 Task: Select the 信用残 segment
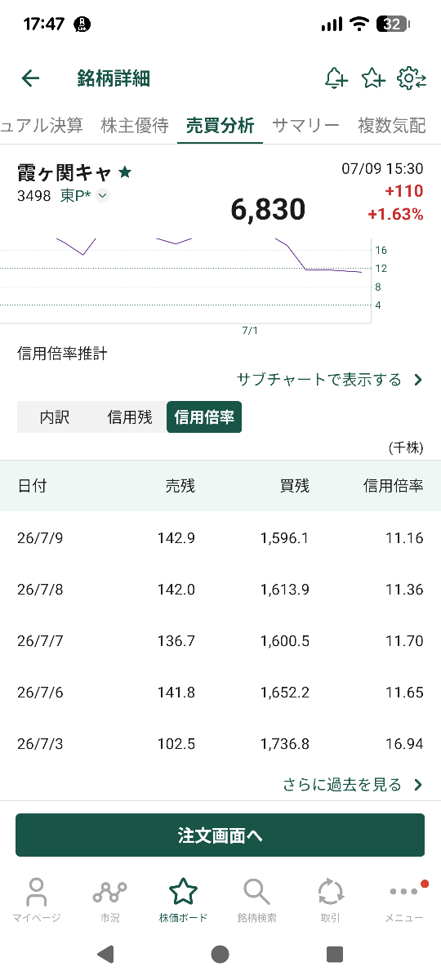[x=130, y=417]
